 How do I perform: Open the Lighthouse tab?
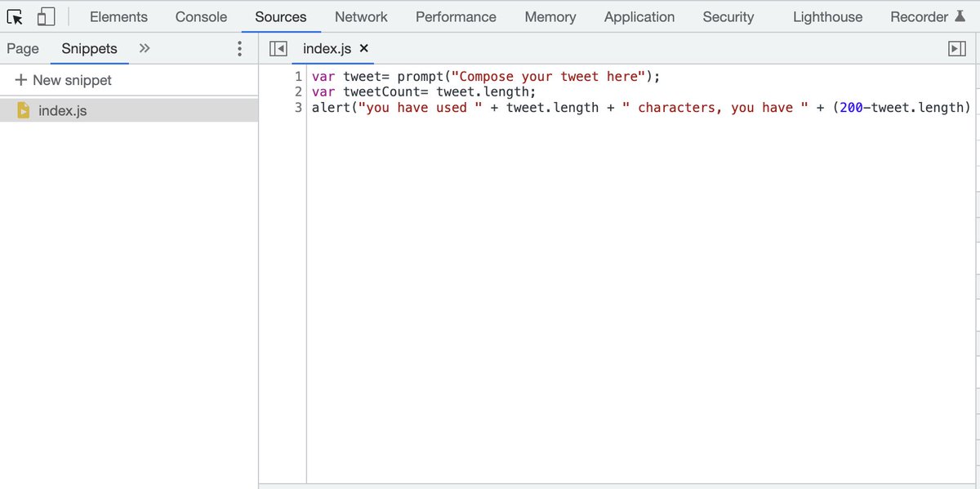point(827,16)
